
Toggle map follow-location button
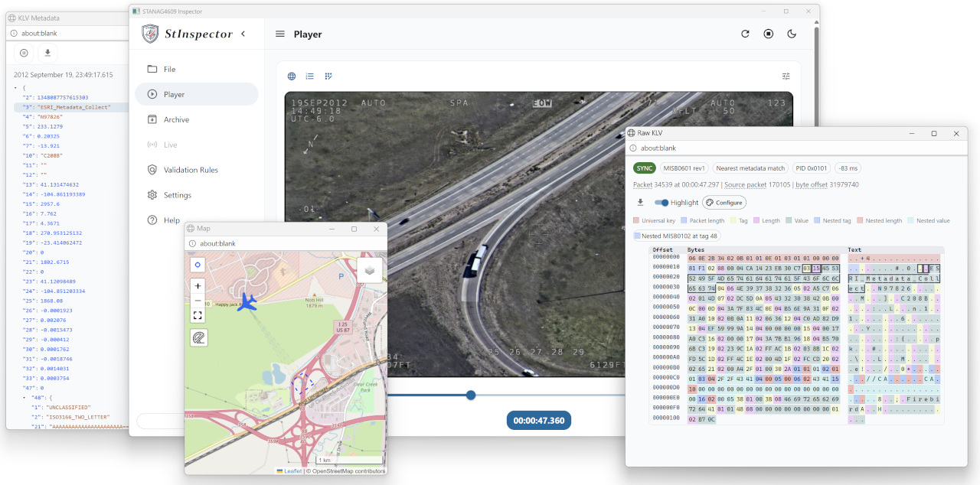coord(198,265)
